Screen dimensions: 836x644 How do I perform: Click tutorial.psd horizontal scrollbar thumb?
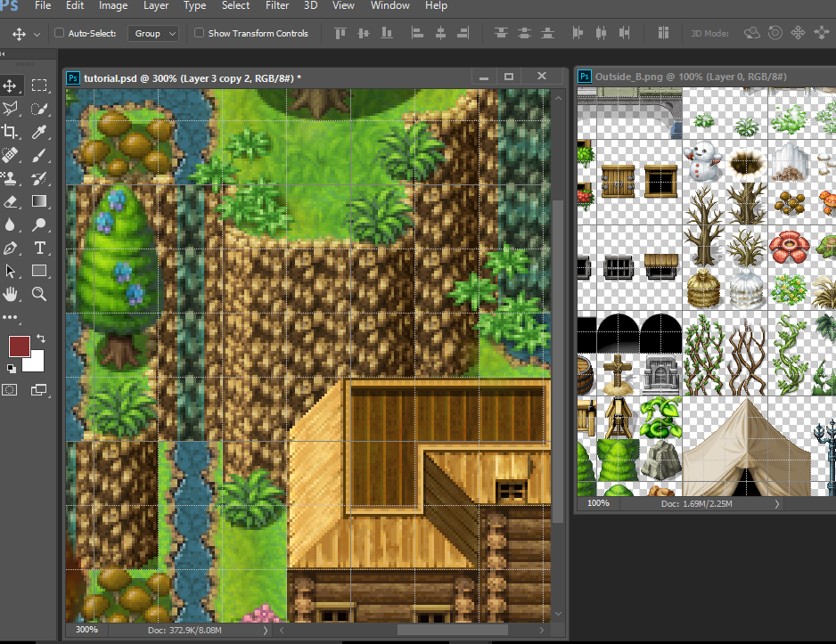[x=452, y=631]
